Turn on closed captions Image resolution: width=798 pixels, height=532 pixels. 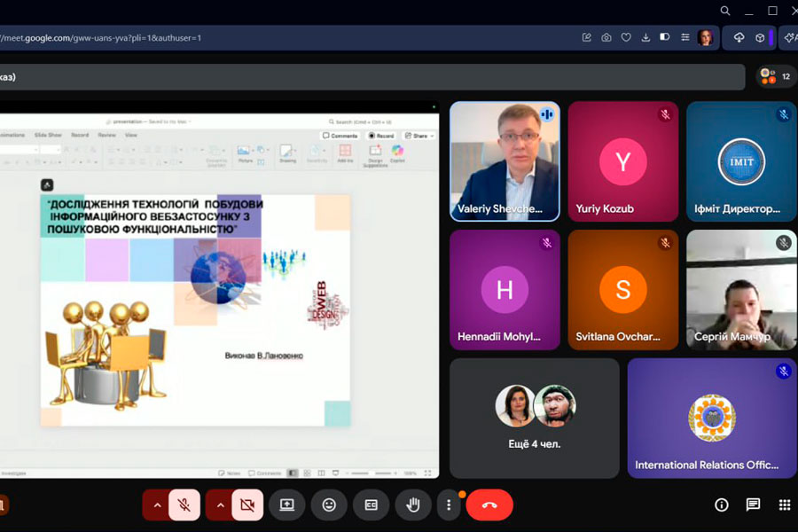point(372,505)
